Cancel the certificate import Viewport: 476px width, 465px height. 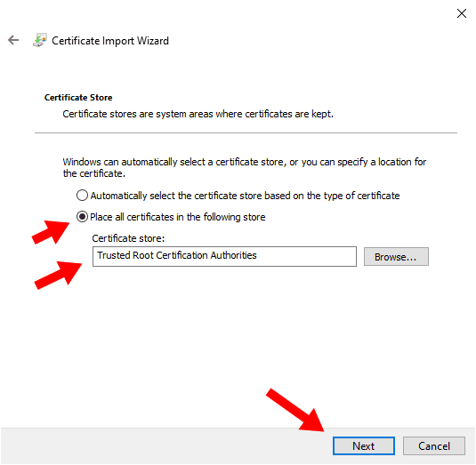(x=434, y=445)
